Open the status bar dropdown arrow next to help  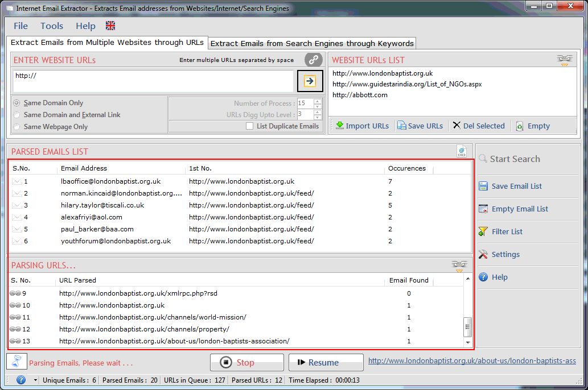(x=35, y=380)
